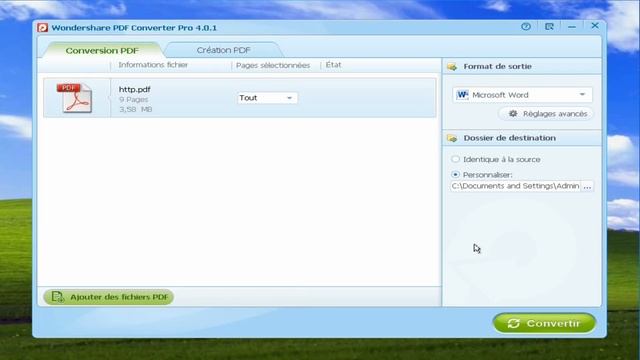Click the add-file icon on Ajouter button

(58, 297)
